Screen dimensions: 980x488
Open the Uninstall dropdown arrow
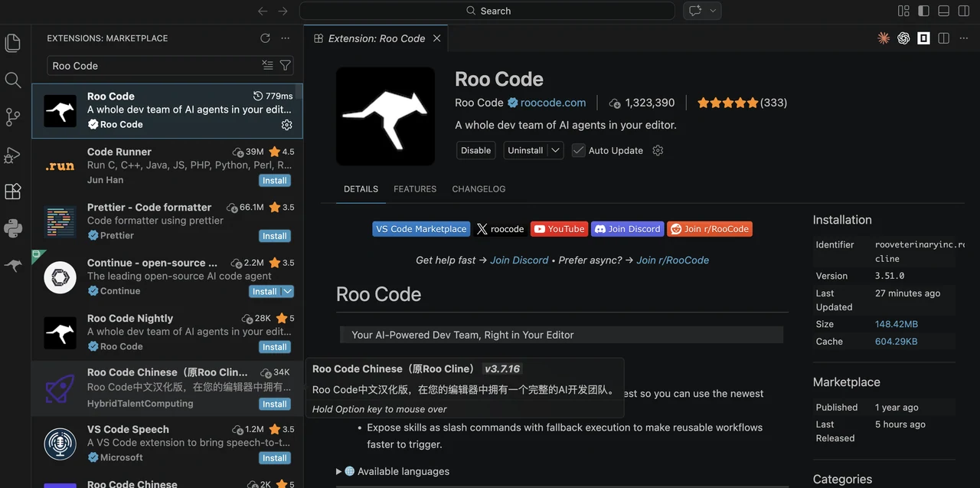click(x=556, y=150)
